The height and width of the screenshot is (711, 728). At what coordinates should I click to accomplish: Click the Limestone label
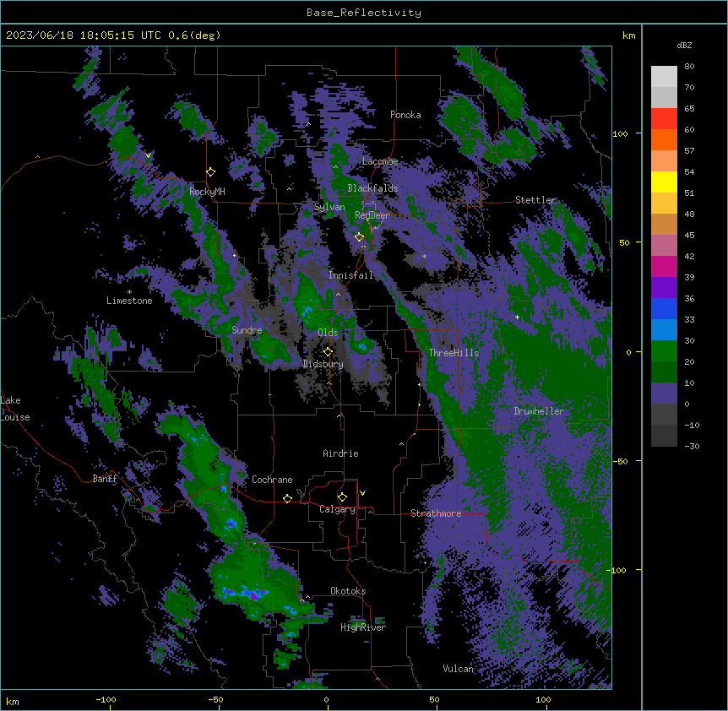pos(129,301)
